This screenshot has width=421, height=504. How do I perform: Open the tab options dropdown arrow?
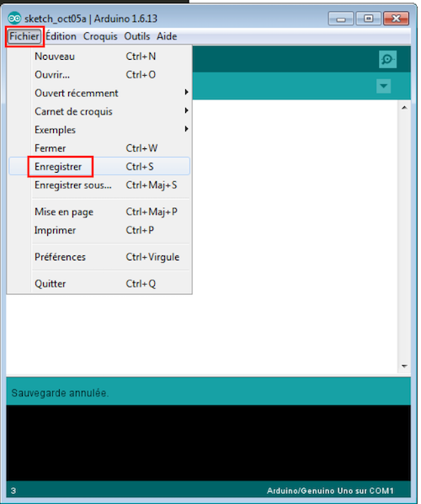pyautogui.click(x=383, y=86)
